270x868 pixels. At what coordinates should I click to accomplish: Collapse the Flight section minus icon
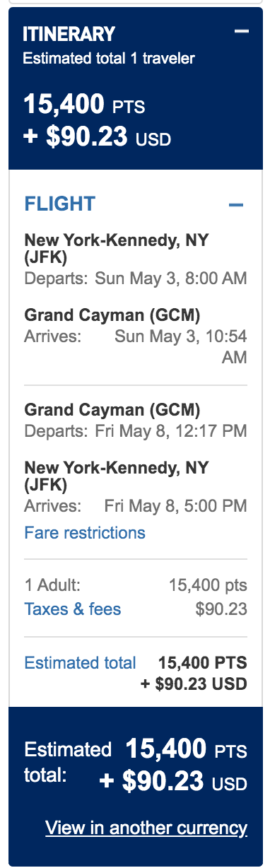[236, 205]
